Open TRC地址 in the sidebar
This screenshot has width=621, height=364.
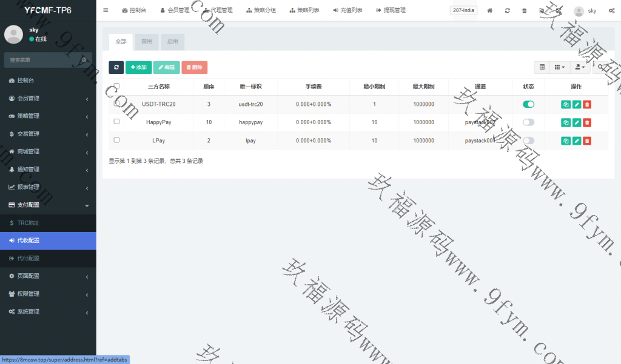(28, 223)
